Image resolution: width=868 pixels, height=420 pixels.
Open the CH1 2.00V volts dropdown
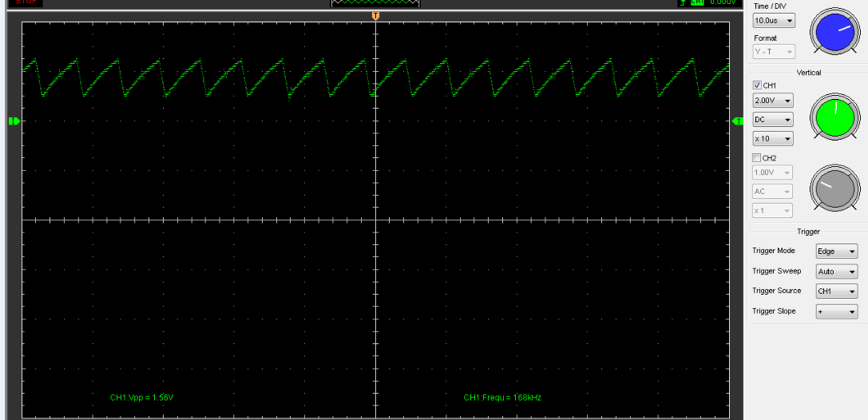(773, 100)
